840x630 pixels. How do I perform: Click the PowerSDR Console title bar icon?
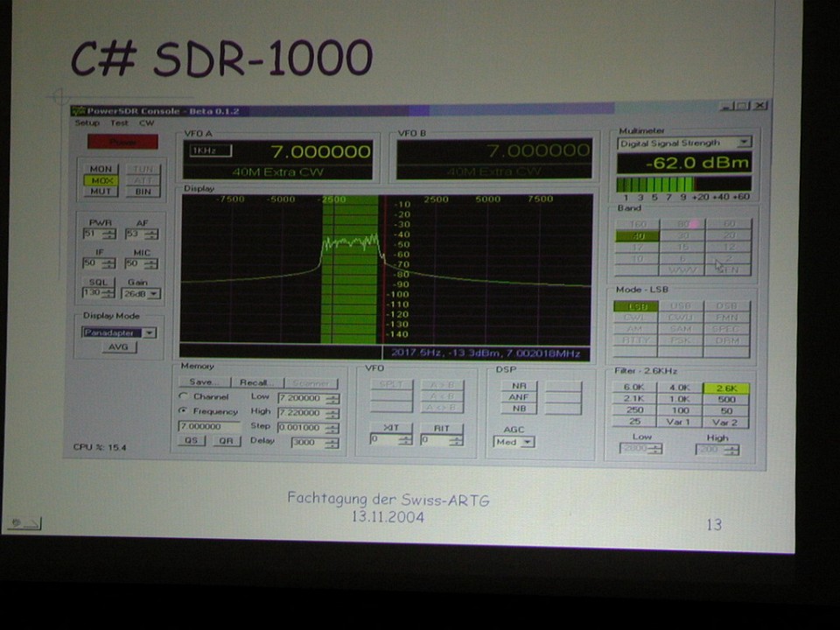click(x=78, y=111)
